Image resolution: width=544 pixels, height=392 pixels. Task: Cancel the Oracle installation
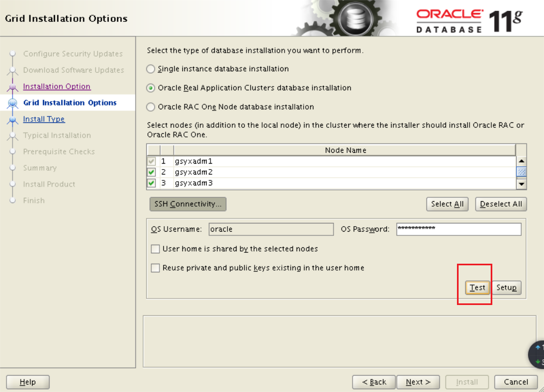[516, 382]
